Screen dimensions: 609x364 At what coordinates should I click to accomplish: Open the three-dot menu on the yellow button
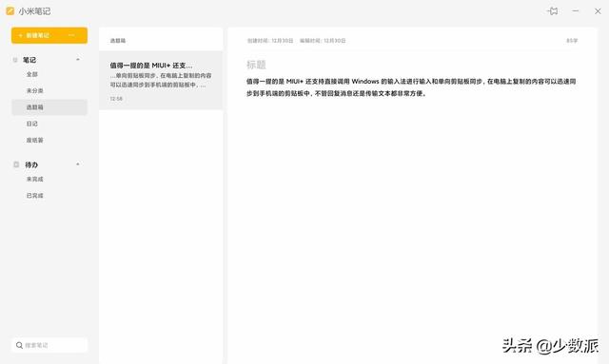(71, 35)
